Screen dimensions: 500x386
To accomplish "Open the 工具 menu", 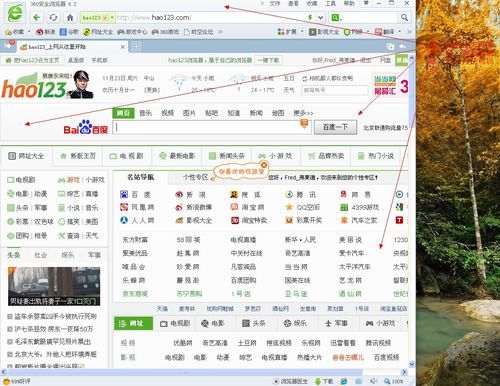I will (x=330, y=3).
